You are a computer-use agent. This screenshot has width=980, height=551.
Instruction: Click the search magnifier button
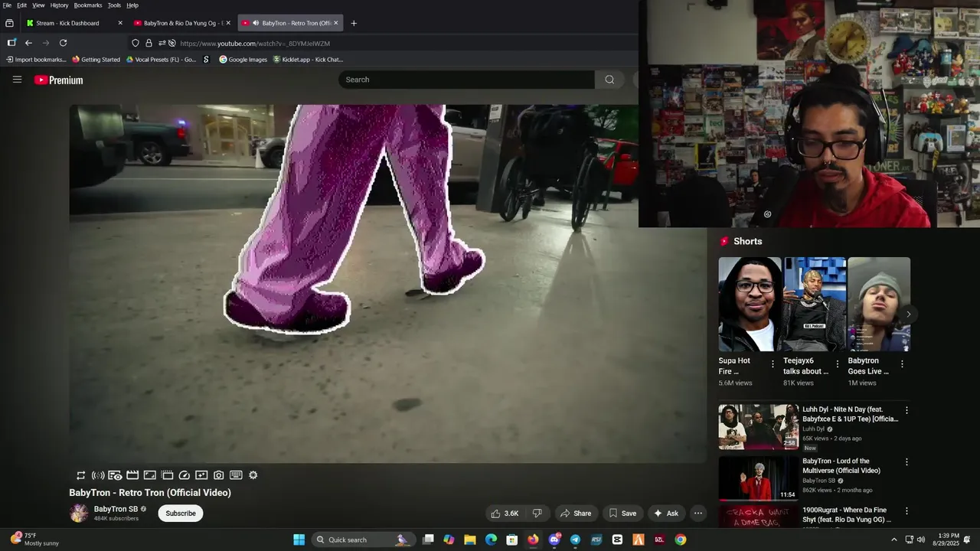[609, 80]
